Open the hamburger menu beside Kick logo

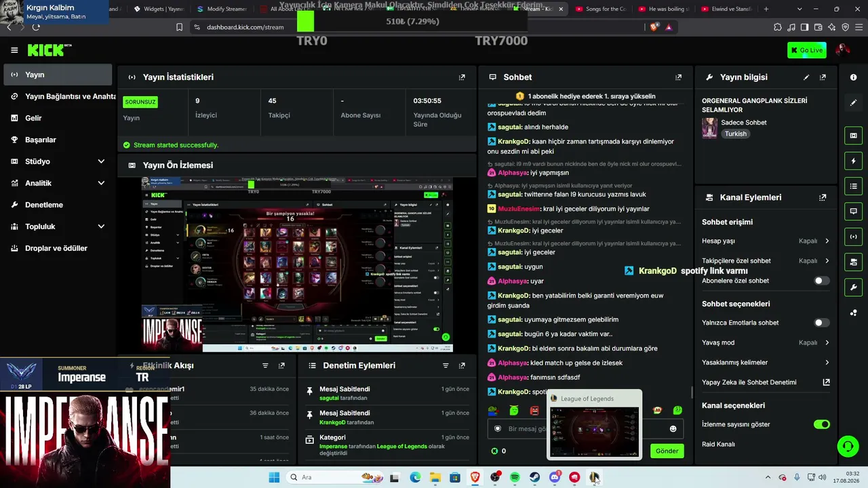14,50
